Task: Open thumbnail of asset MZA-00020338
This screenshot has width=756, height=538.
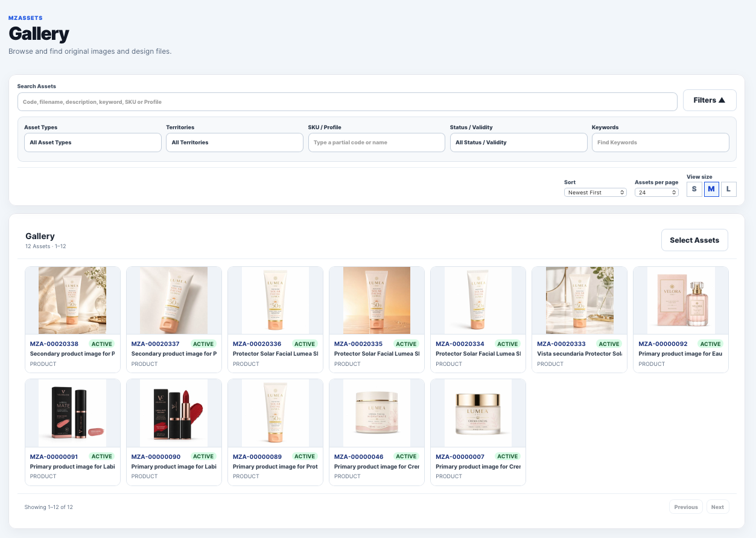Action: pyautogui.click(x=72, y=301)
